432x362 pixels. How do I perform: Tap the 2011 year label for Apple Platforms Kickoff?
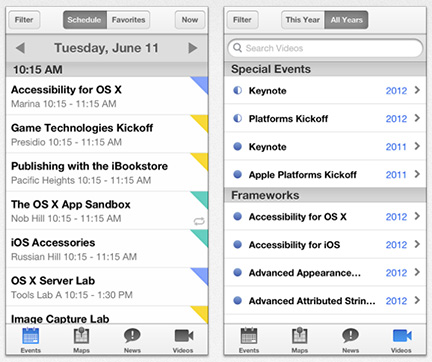tap(396, 175)
